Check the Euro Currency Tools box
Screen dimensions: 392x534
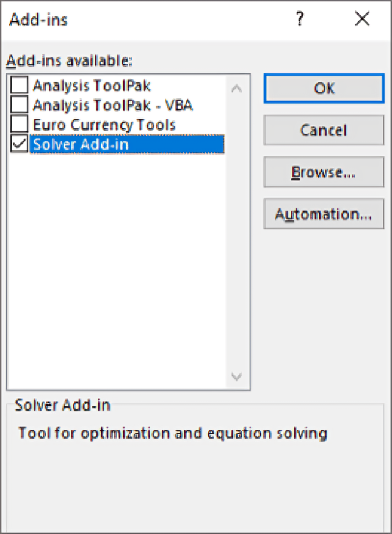tap(19, 124)
